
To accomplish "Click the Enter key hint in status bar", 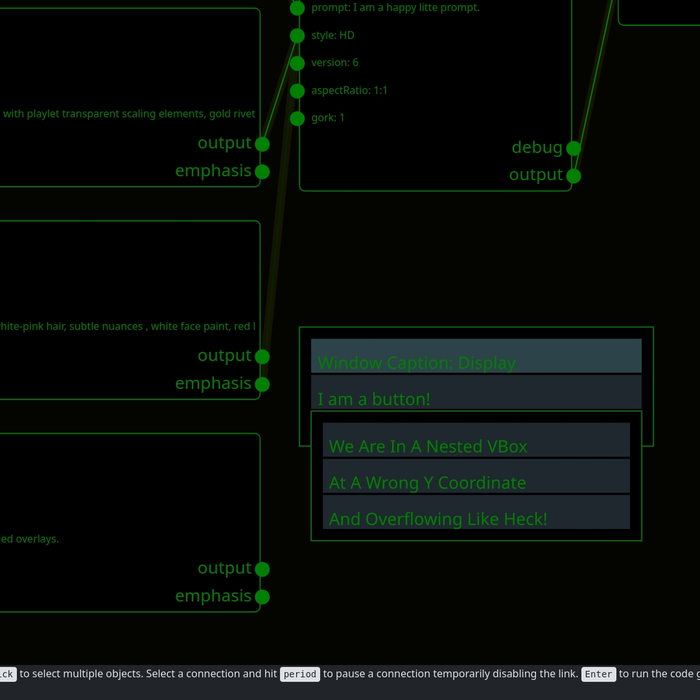I will coord(599,674).
